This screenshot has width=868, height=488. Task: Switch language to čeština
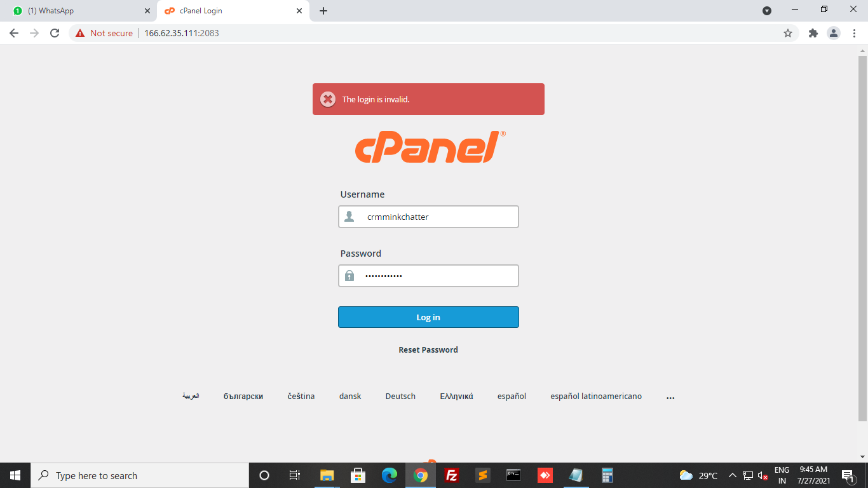point(301,396)
